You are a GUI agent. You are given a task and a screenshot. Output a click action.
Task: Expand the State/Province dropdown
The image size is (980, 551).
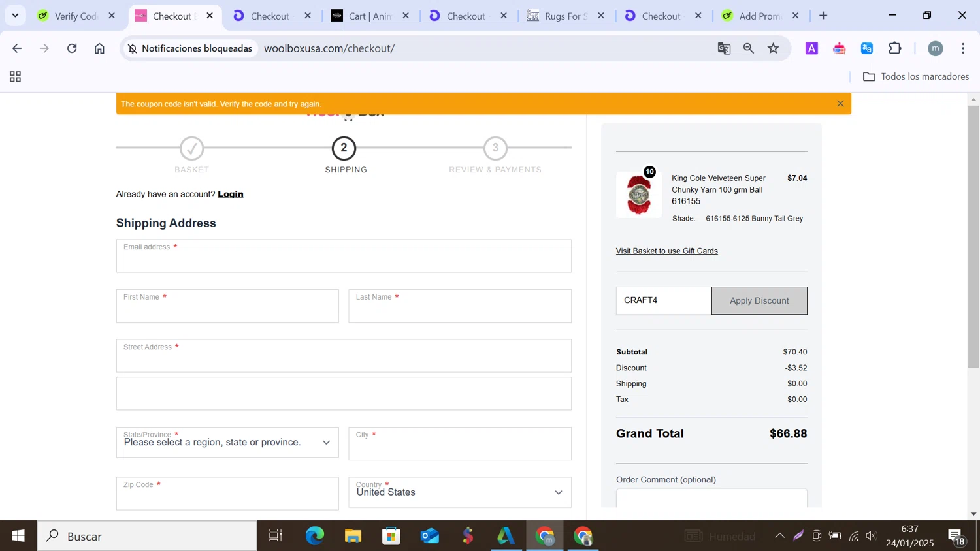coord(227,443)
